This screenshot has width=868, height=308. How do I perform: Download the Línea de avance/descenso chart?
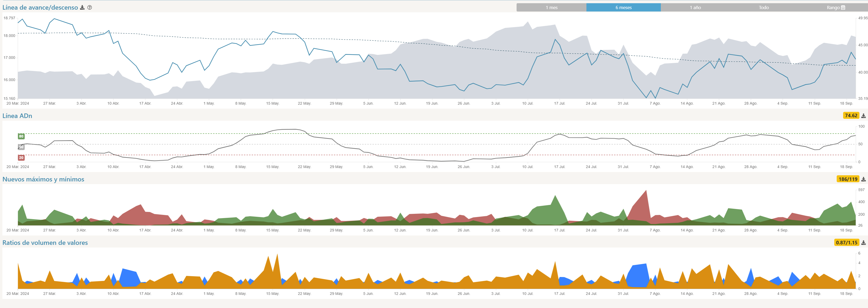[82, 7]
